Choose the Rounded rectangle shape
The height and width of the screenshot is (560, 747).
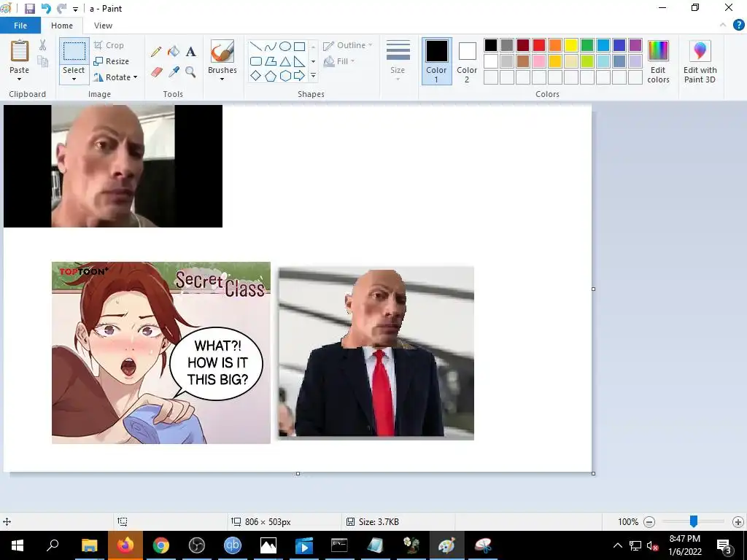click(256, 61)
